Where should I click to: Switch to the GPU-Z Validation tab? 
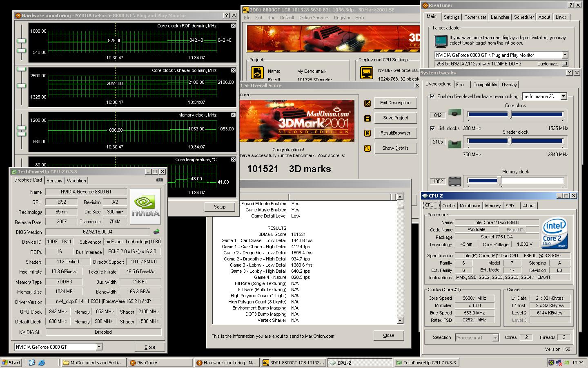76,181
